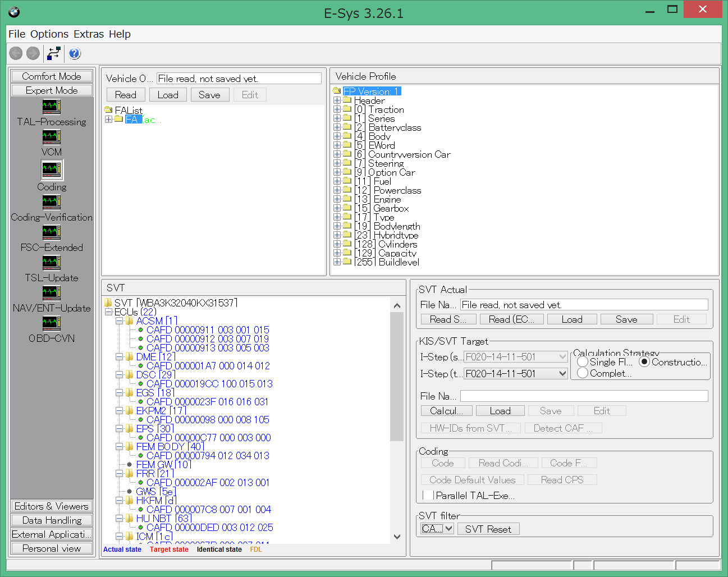Screen dimensions: 728x577
Task: Expand the Header node in Vehicle Profile
Action: 337,100
